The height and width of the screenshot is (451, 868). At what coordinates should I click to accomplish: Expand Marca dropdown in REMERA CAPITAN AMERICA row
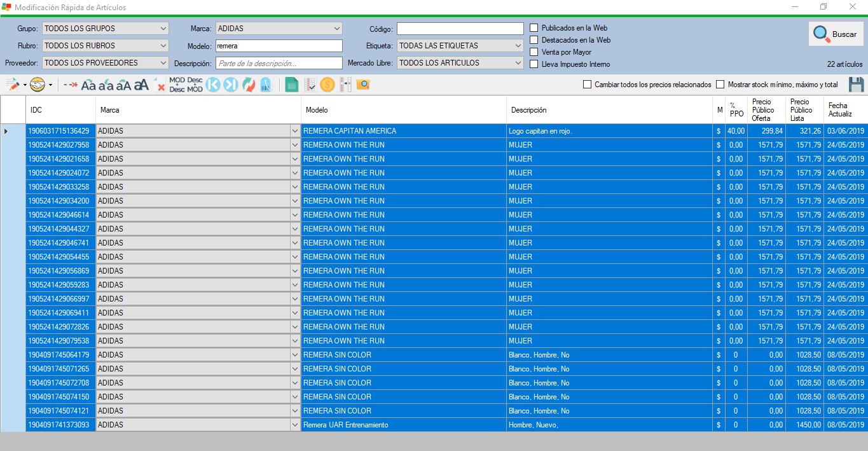point(294,131)
